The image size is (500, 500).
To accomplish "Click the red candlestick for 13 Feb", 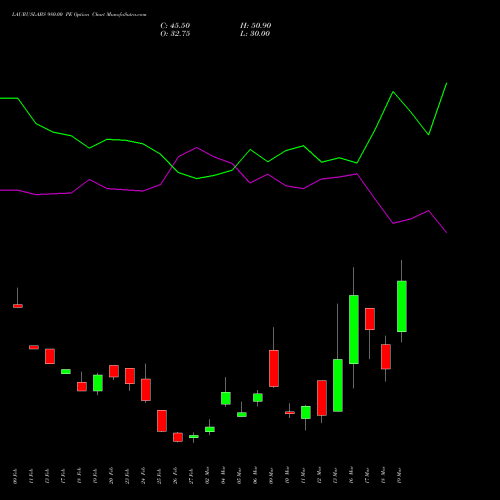I will [50, 356].
